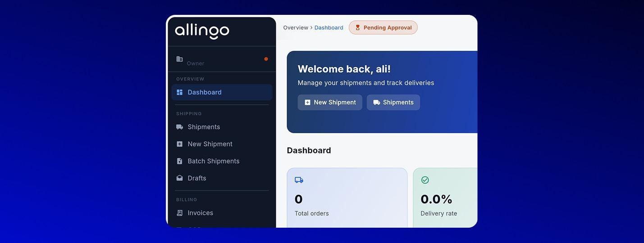
Task: Click the Overview breadcrumb link
Action: pyautogui.click(x=296, y=27)
